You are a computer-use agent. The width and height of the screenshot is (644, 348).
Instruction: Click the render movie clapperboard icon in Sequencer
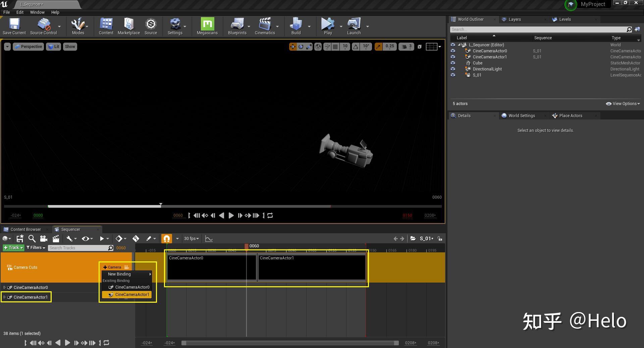point(56,239)
